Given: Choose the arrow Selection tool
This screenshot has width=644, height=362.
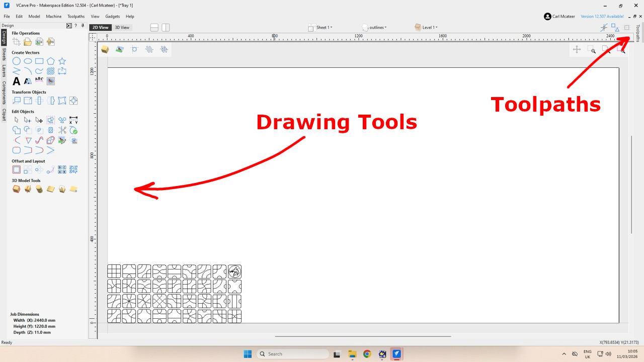Looking at the screenshot, I should point(17,120).
